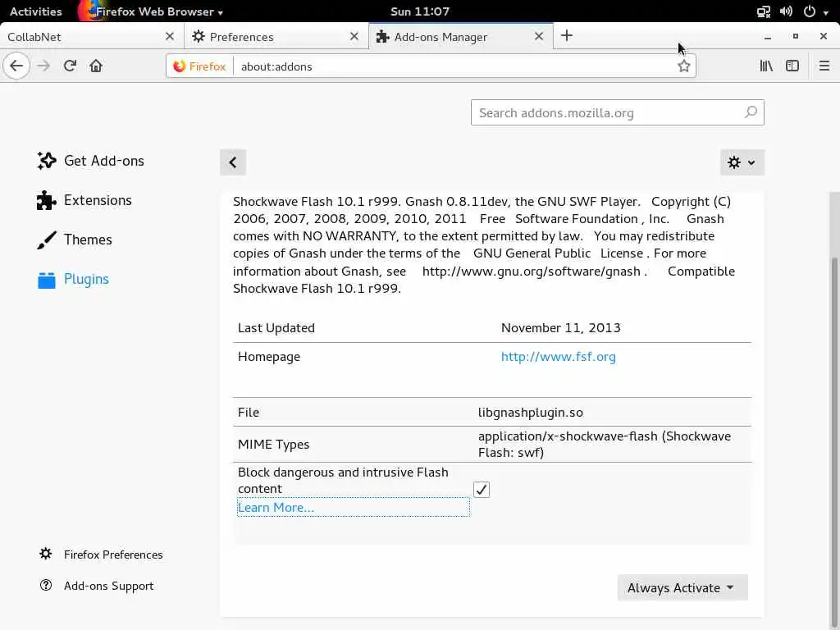Open the Always Activate dropdown
Viewport: 840px width, 630px height.
[x=682, y=587]
